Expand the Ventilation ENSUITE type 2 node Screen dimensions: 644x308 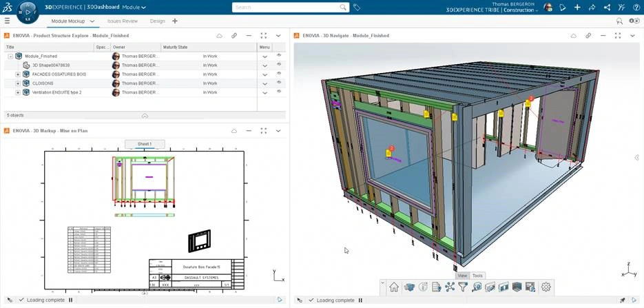[x=18, y=92]
